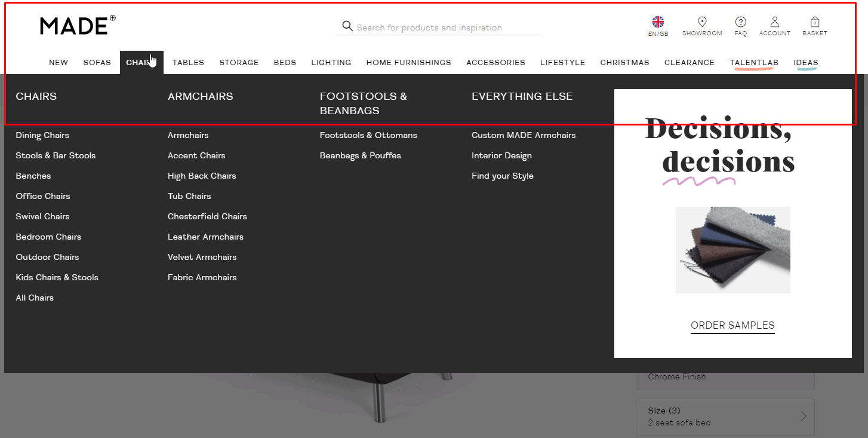
Task: Open the TABLES navigation menu
Action: pyautogui.click(x=188, y=62)
